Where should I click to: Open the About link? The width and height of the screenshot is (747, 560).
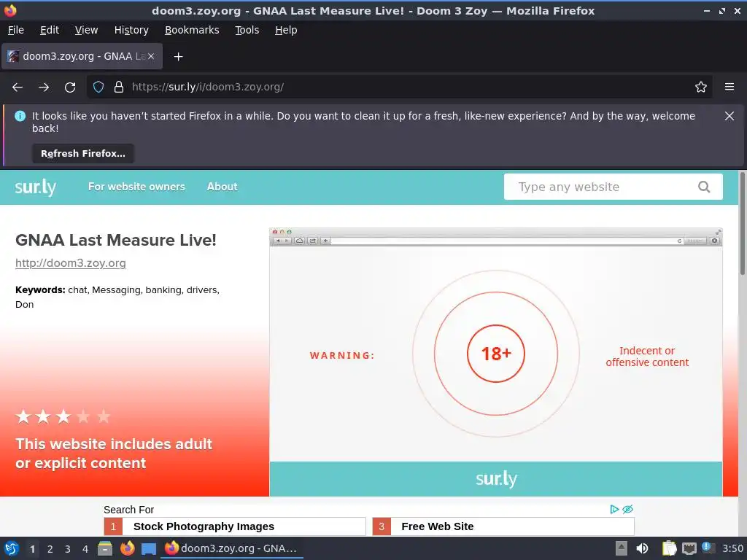click(222, 187)
